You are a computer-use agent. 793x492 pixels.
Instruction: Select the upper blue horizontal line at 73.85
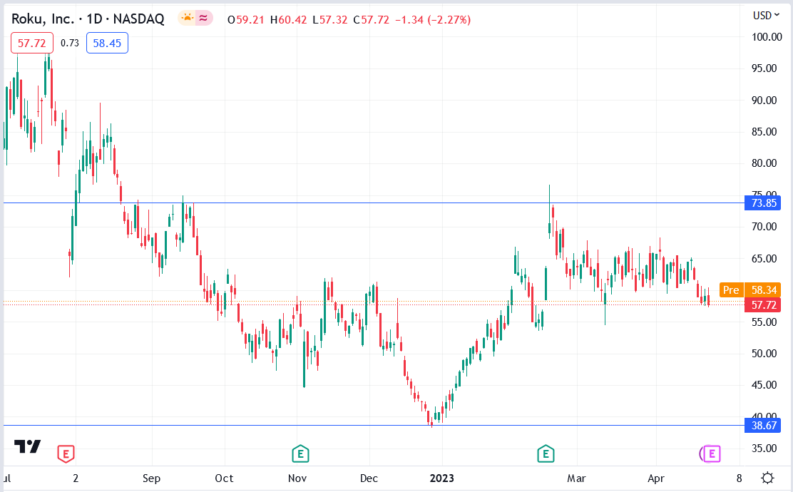click(374, 203)
